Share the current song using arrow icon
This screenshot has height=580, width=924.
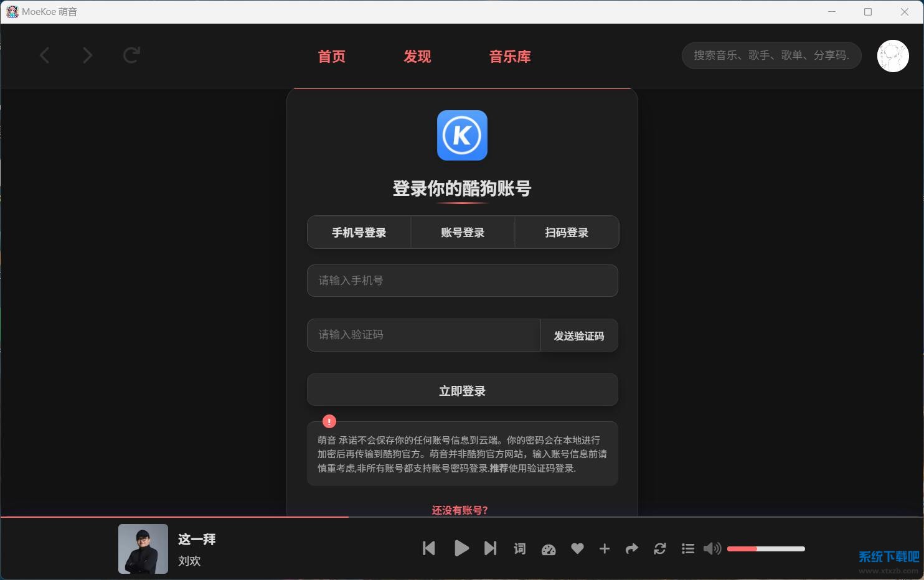pyautogui.click(x=631, y=549)
